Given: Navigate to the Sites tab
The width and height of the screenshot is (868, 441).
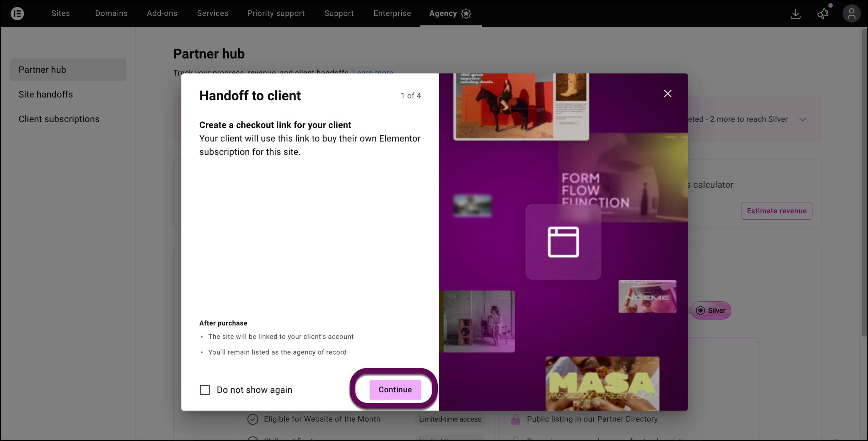Looking at the screenshot, I should (x=60, y=13).
